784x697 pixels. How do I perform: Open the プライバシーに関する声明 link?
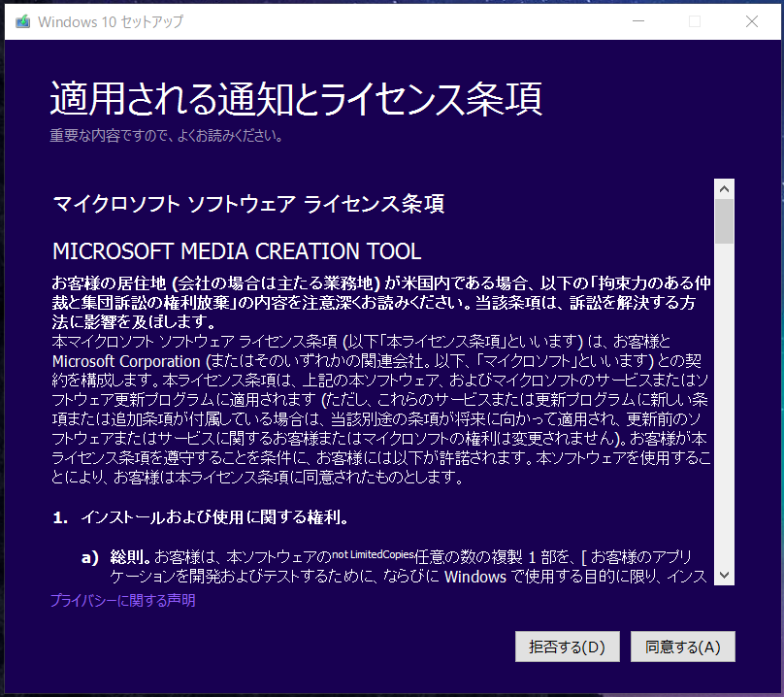(122, 601)
